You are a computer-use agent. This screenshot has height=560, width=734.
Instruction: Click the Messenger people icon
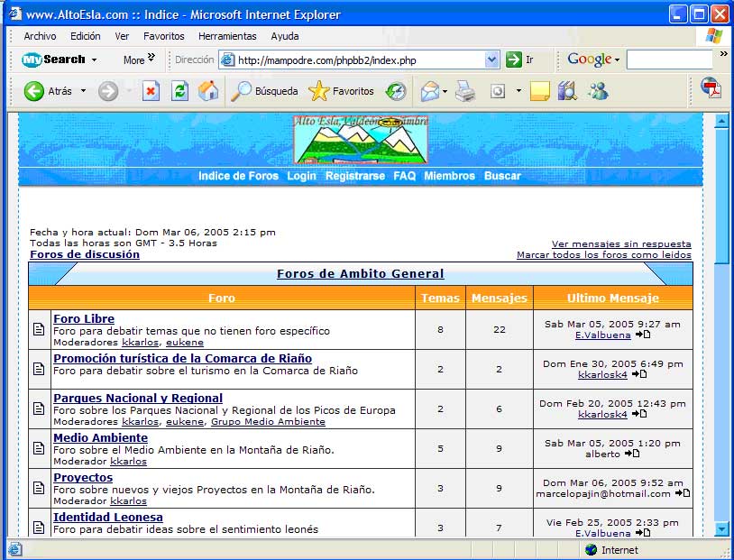coord(598,91)
